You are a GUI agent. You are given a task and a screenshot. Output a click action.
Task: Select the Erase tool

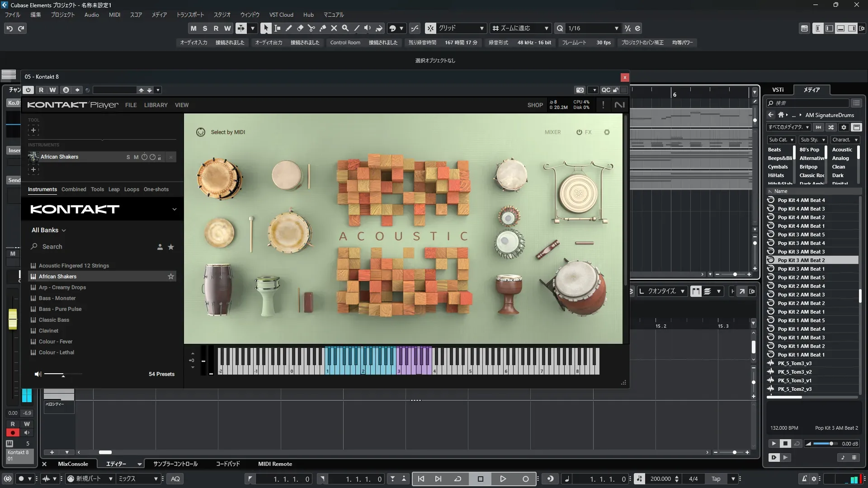(300, 28)
